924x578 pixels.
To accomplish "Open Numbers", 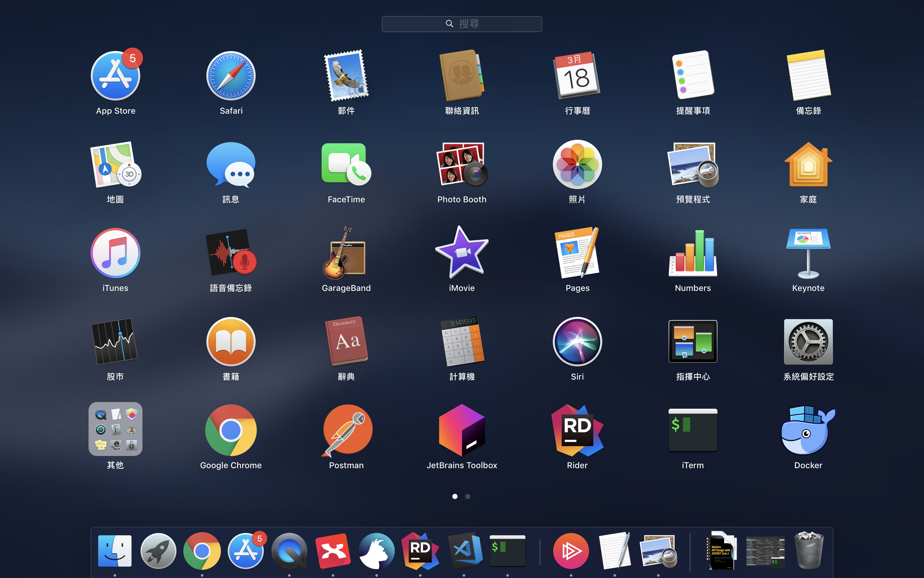I will click(693, 253).
